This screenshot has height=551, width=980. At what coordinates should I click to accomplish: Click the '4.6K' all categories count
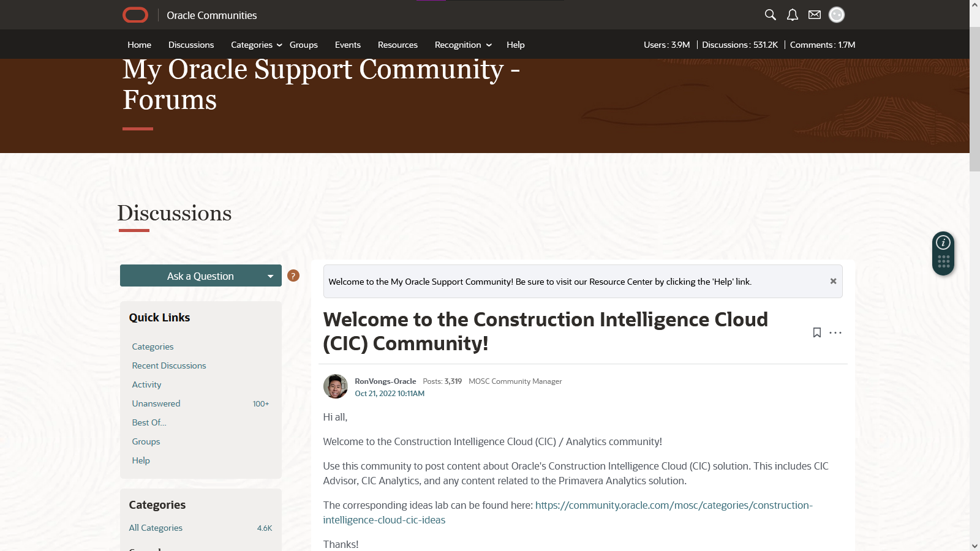pyautogui.click(x=265, y=528)
